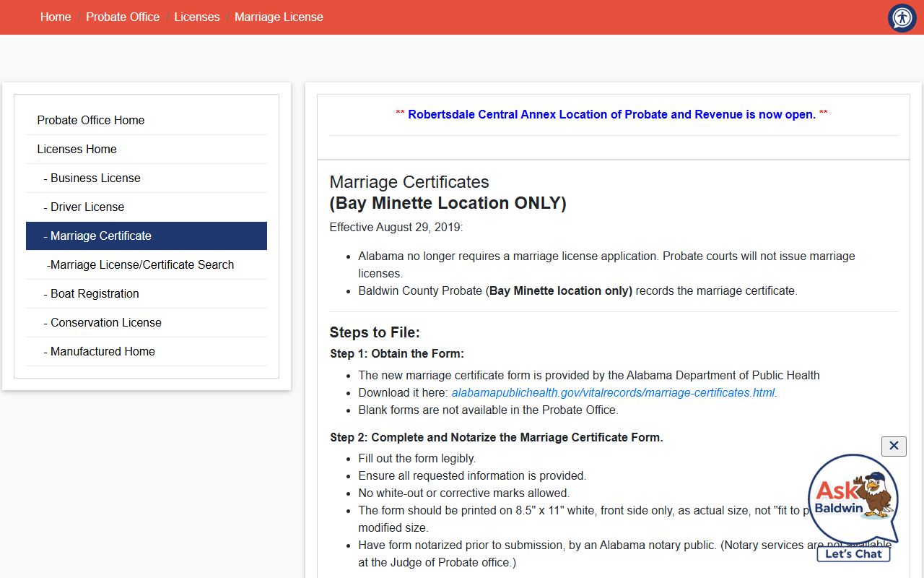Click the "Steps to File:" heading
Viewport: 924px width, 578px height.
tap(375, 332)
